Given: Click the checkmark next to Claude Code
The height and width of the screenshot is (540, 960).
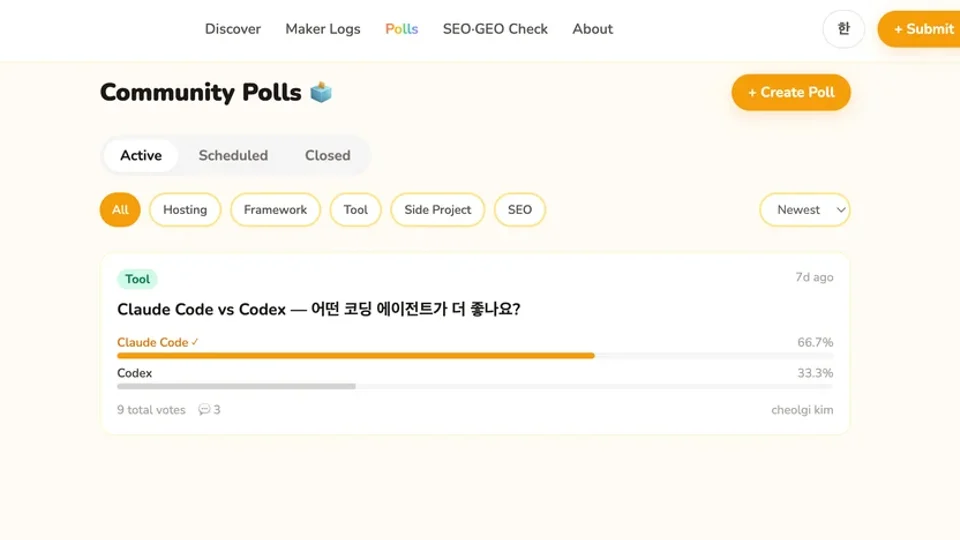Looking at the screenshot, I should click(x=195, y=342).
